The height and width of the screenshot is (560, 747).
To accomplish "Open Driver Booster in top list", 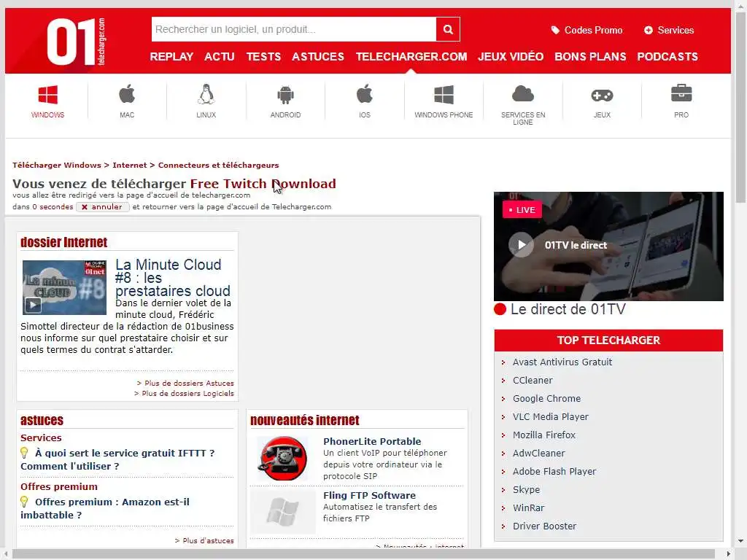I will pos(544,526).
